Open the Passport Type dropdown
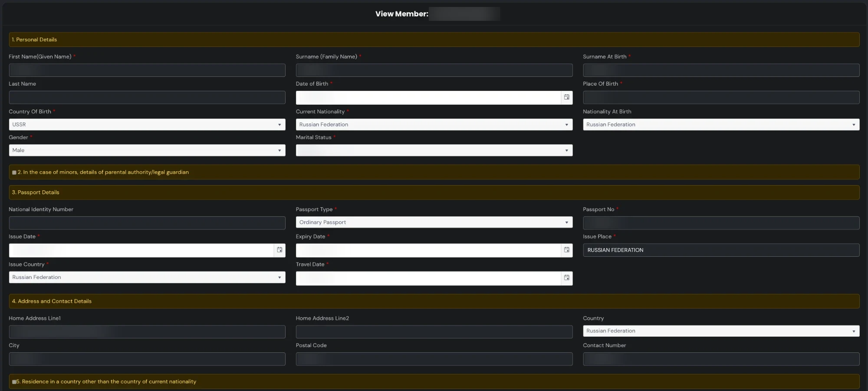Image resolution: width=868 pixels, height=391 pixels. tap(434, 222)
